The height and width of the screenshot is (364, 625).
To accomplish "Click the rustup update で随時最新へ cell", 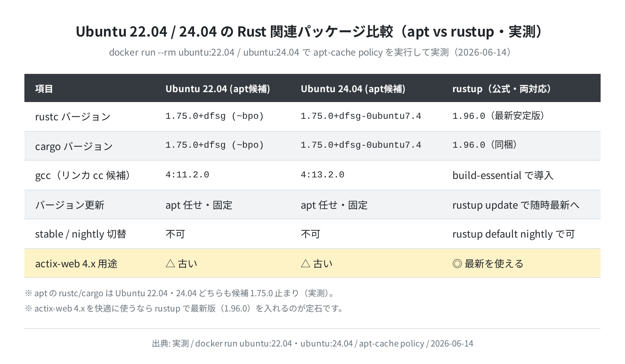I will click(x=516, y=205).
